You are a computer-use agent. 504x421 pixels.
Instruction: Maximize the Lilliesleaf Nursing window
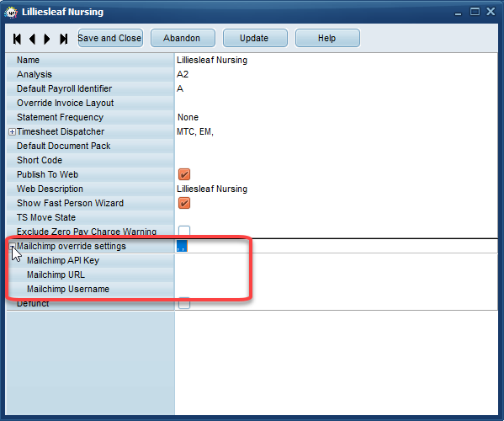(x=475, y=12)
